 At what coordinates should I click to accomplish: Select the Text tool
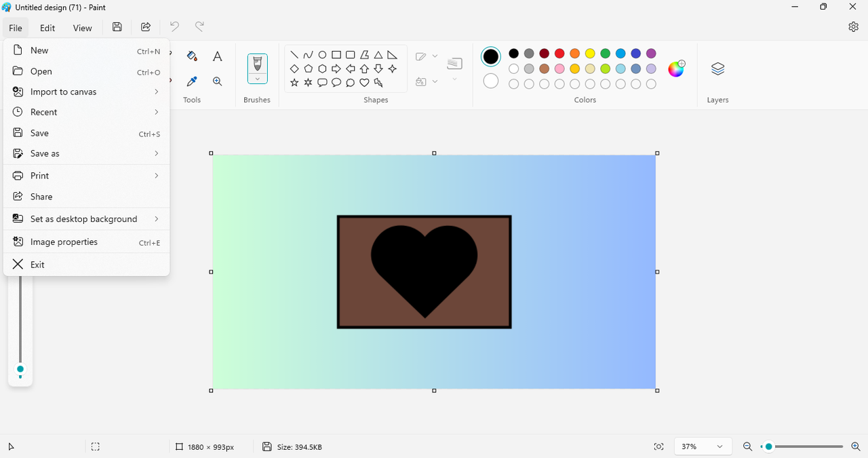(217, 56)
